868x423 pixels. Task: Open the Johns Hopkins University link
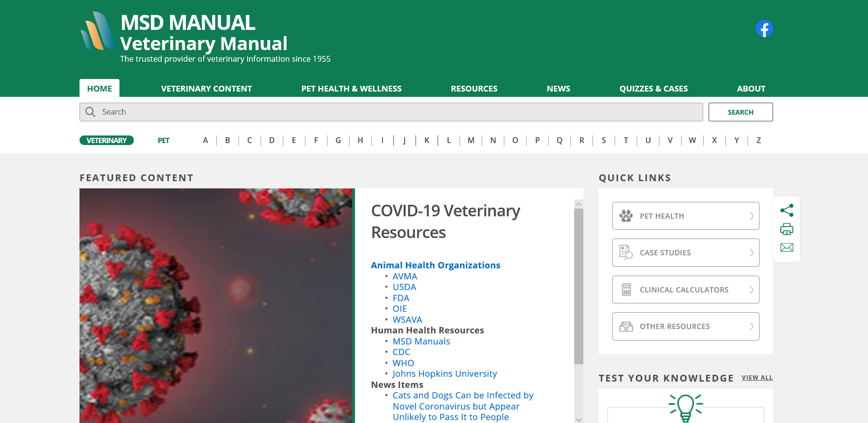(444, 374)
